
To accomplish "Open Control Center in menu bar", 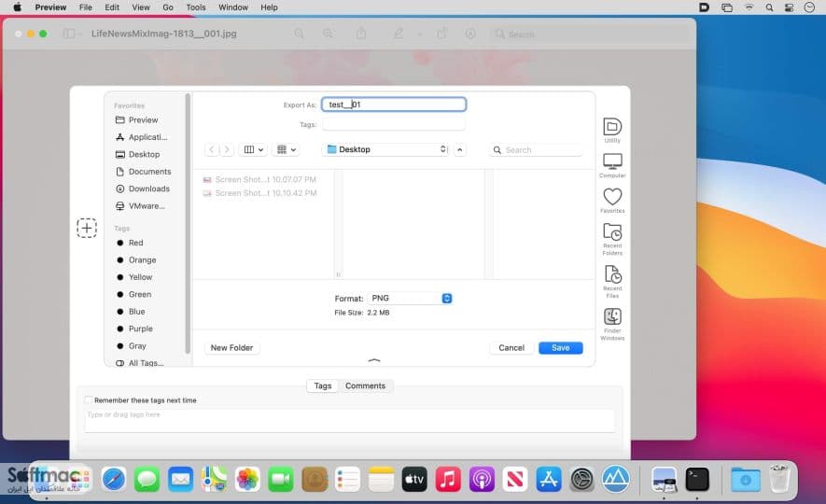I will 789,7.
